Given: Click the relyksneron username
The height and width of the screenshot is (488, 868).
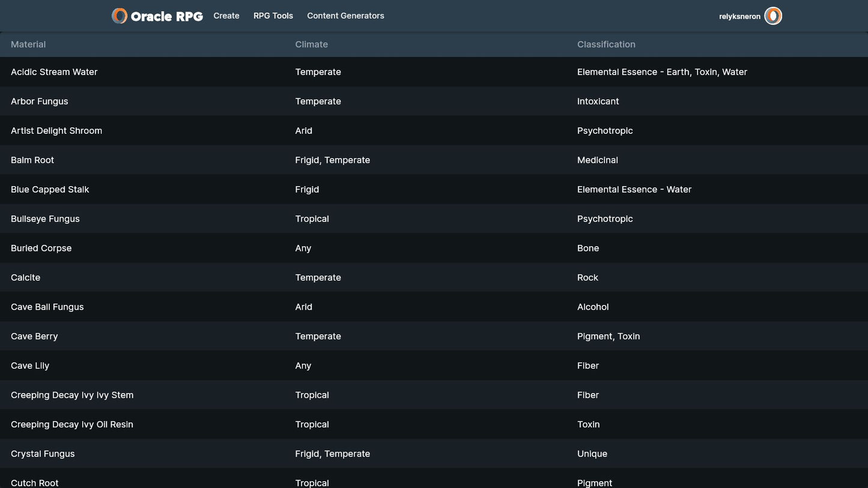Looking at the screenshot, I should [x=739, y=17].
